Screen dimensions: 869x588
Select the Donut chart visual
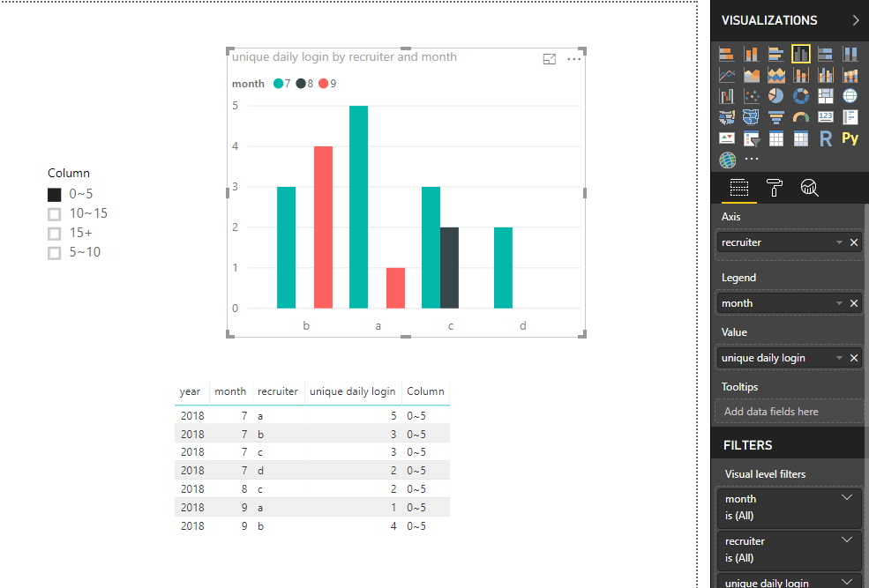[801, 96]
